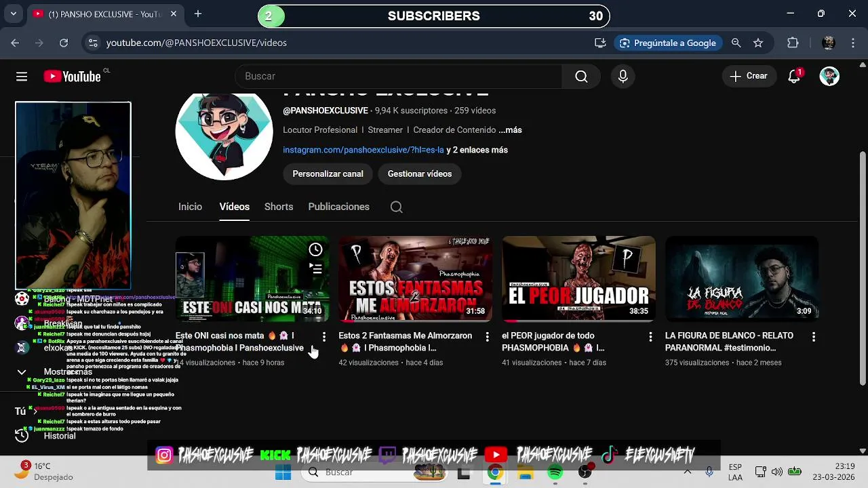
Task: Open YouTube notifications bell
Action: click(x=794, y=76)
